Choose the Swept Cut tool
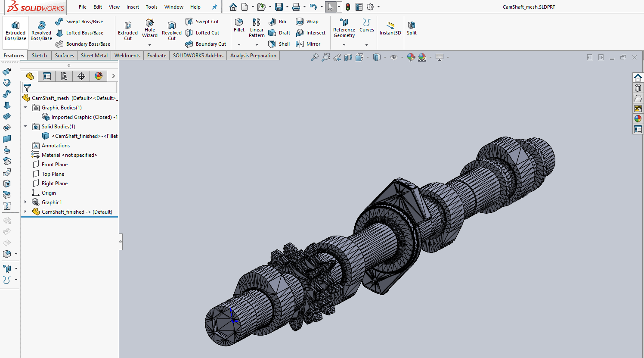644x358 pixels. click(202, 22)
